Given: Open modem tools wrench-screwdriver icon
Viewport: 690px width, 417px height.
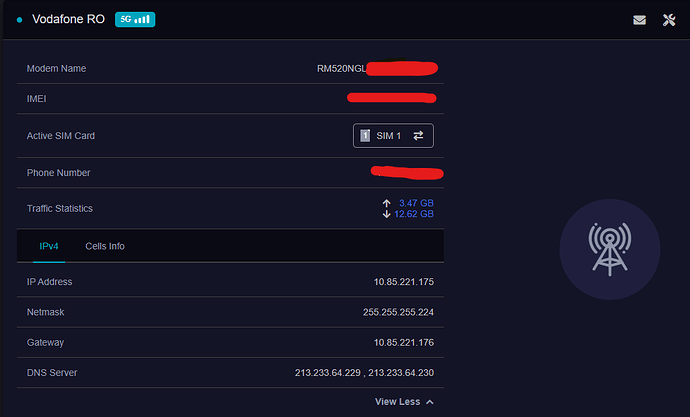Looking at the screenshot, I should tap(669, 20).
